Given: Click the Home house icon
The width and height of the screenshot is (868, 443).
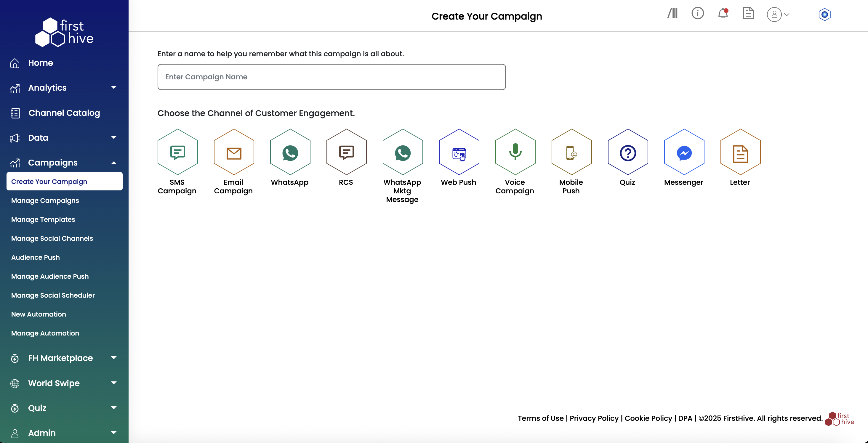Looking at the screenshot, I should tap(15, 63).
